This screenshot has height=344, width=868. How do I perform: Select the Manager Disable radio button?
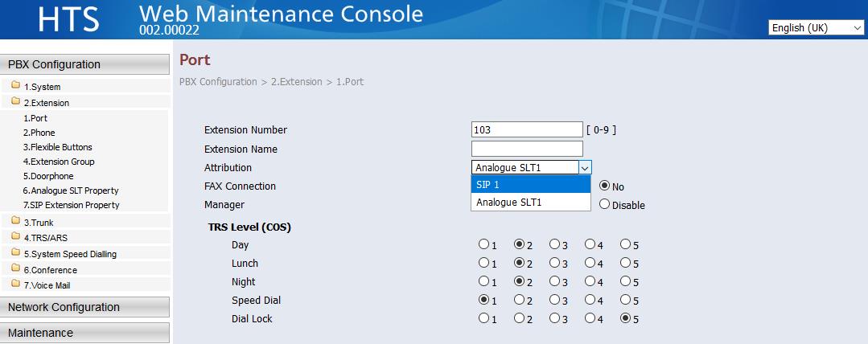coord(604,204)
